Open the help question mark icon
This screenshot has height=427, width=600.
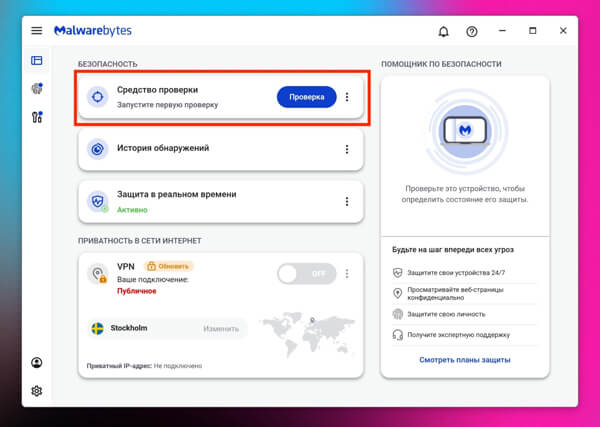[472, 31]
